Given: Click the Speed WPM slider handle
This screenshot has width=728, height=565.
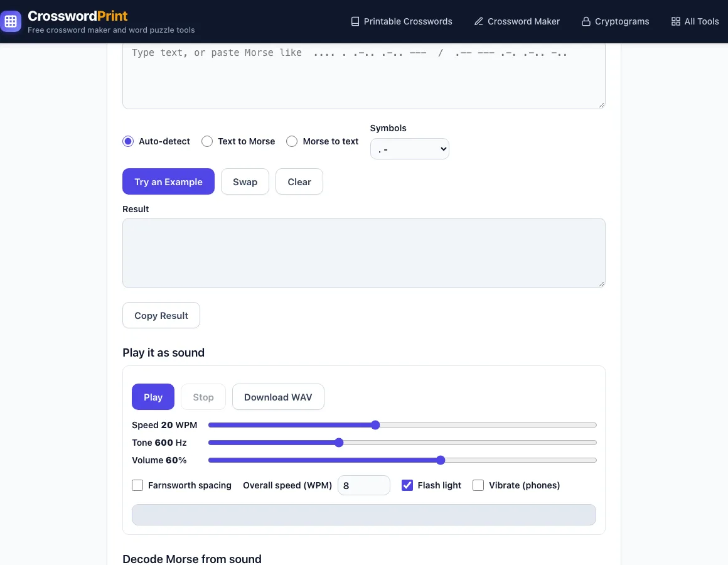Looking at the screenshot, I should coord(375,425).
